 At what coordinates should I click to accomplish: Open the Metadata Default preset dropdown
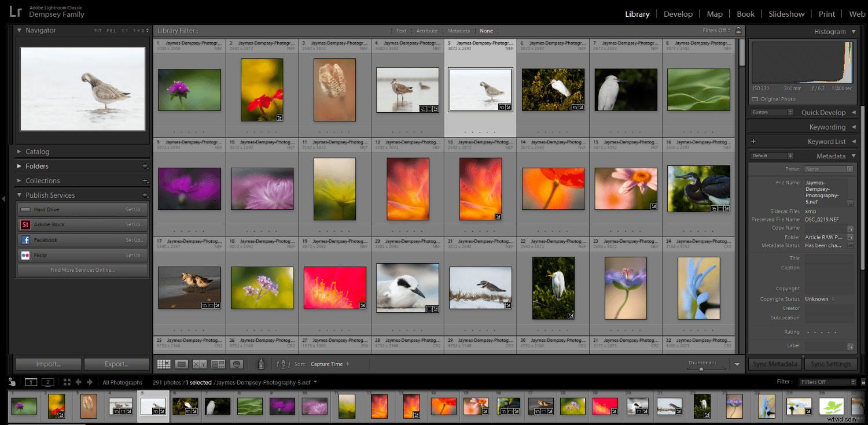pyautogui.click(x=771, y=156)
